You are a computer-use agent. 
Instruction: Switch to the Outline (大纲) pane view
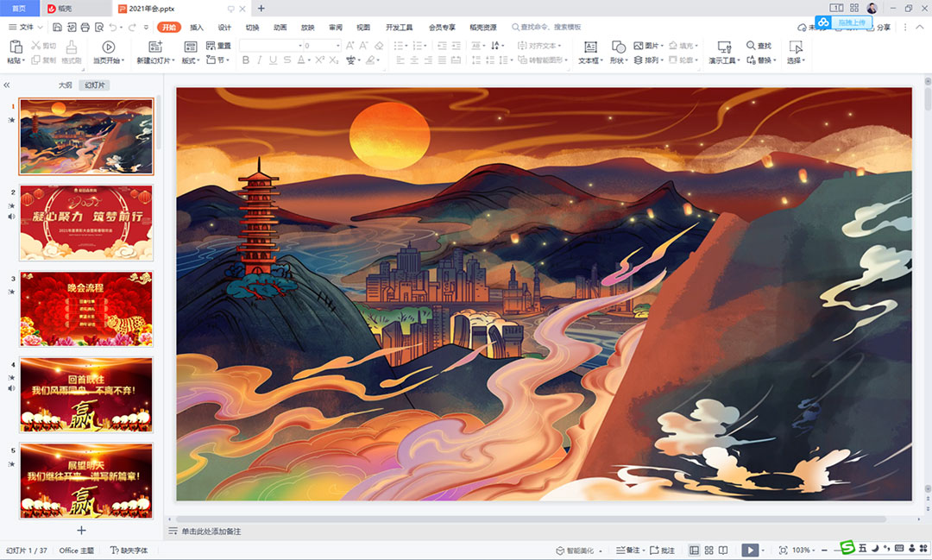[65, 85]
